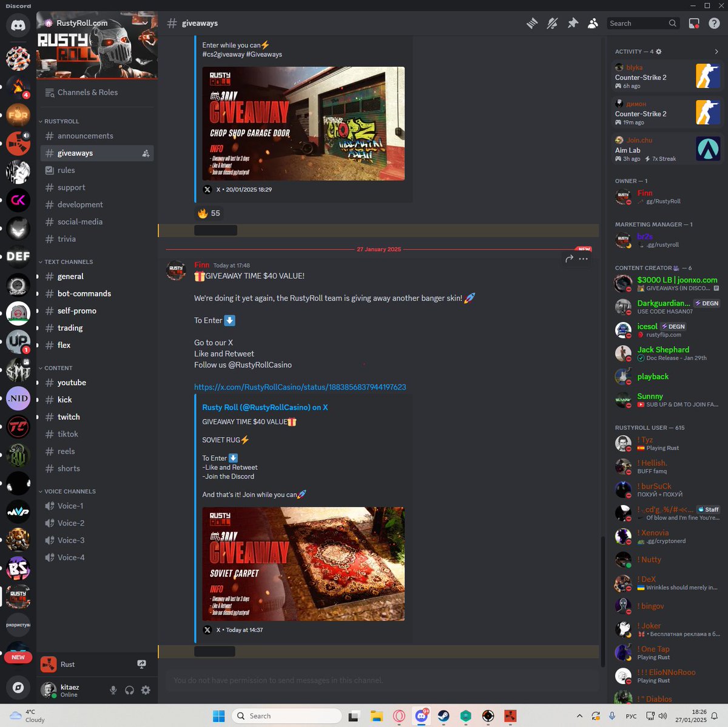Open member Finn in OWNER list
This screenshot has height=727, width=728.
click(x=667, y=197)
